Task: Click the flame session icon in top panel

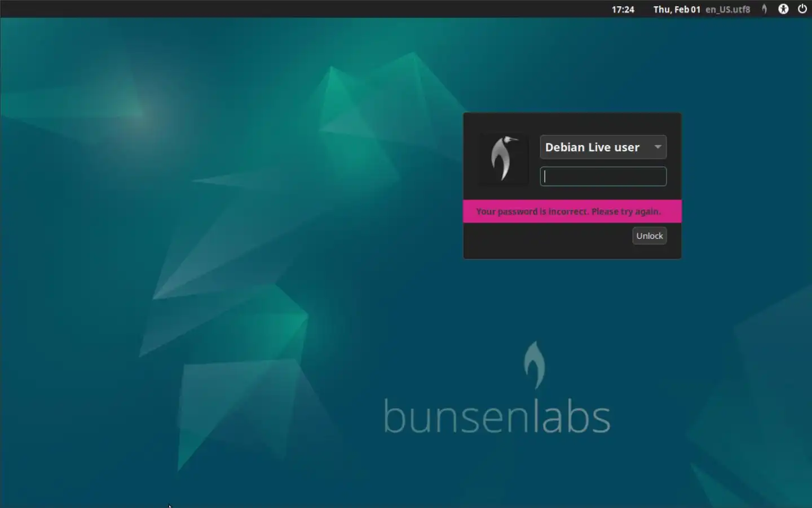Action: tap(765, 9)
